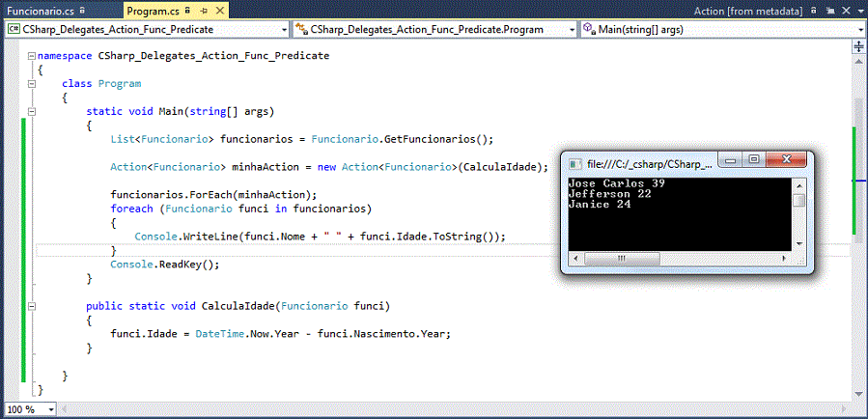Viewport: 868px width, 419px height.
Task: Click funcionarios.ForEach(minhaAction) line
Action: tap(213, 195)
